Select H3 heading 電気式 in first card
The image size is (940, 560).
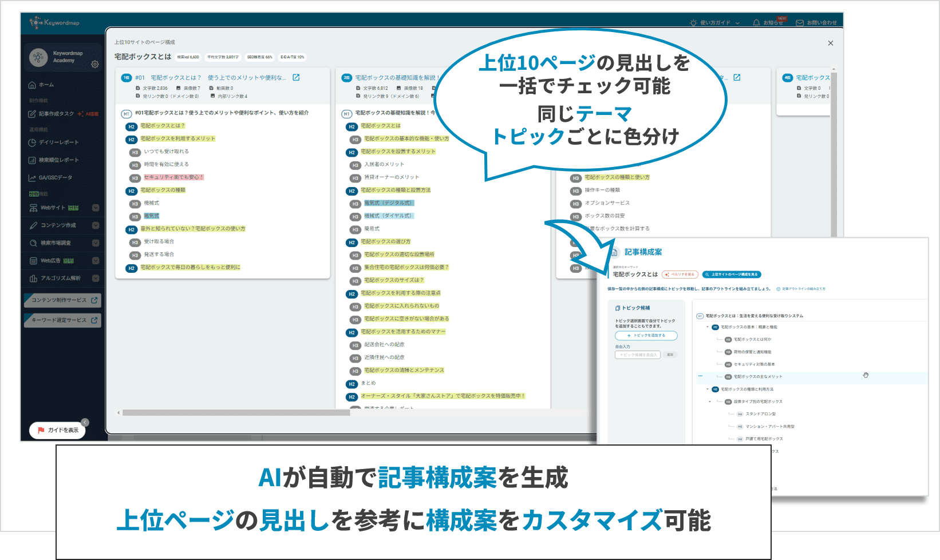coord(152,216)
